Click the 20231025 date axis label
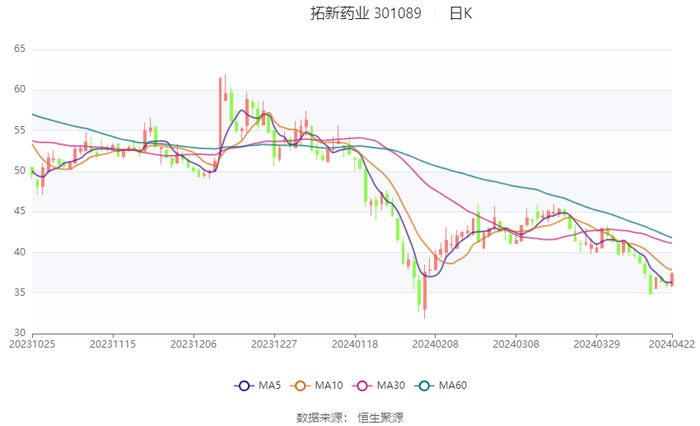This screenshot has height=426, width=700. tap(33, 342)
